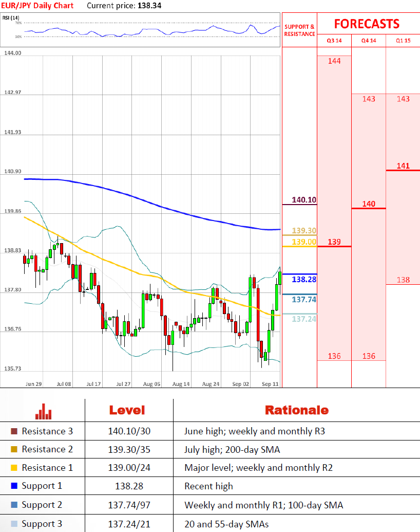This screenshot has height=532, width=420.
Task: Click the RSI indicator line panel
Action: point(141,30)
